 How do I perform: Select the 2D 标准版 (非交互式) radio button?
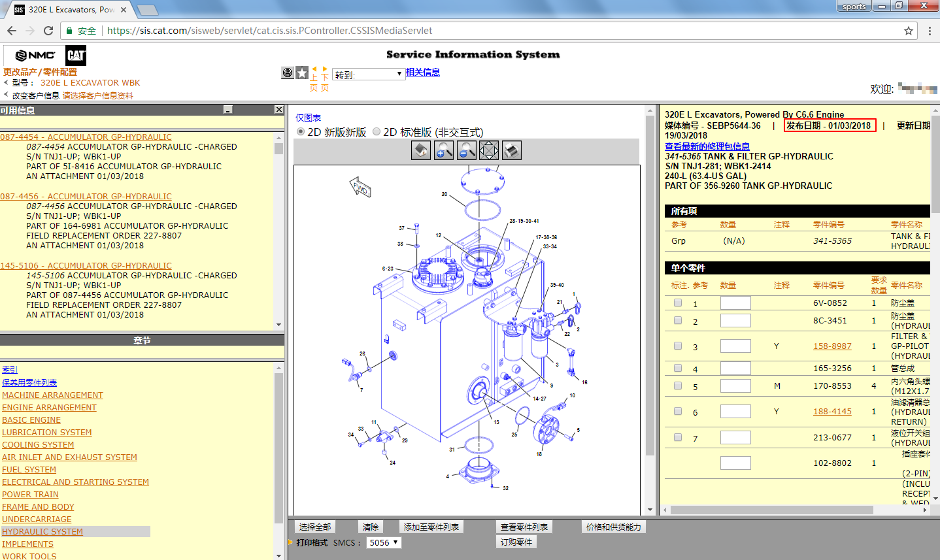[x=377, y=132]
